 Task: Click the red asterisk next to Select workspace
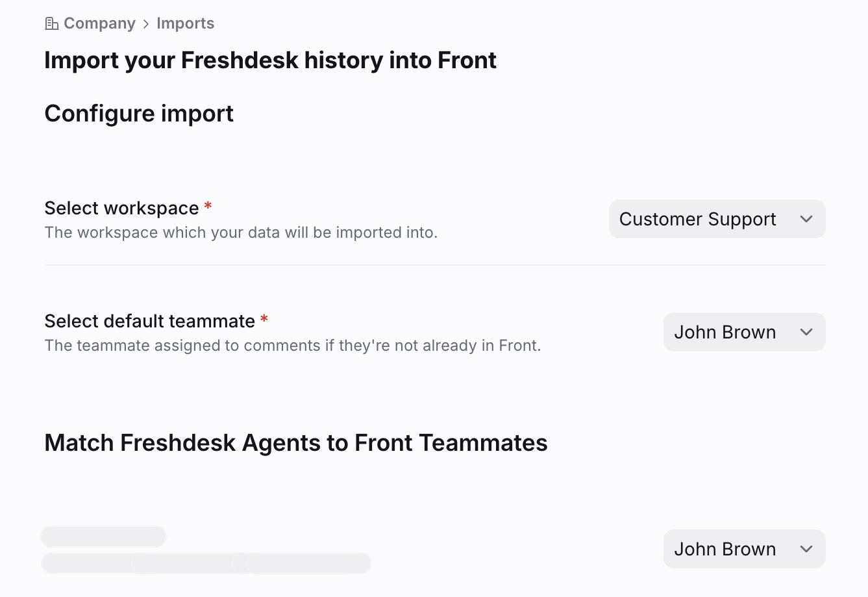click(208, 207)
